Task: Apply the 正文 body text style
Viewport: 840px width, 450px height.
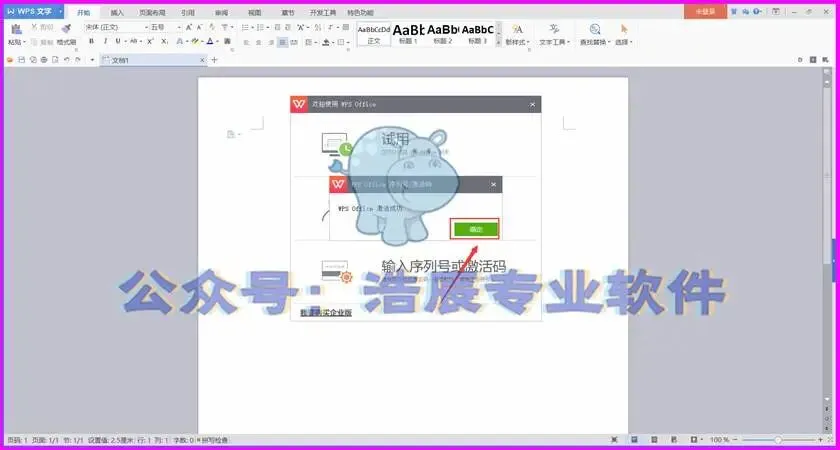Action: pyautogui.click(x=373, y=34)
